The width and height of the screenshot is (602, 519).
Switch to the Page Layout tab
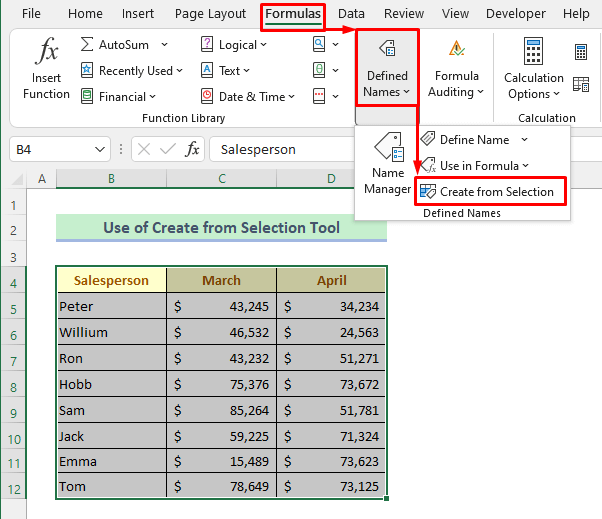coord(210,14)
